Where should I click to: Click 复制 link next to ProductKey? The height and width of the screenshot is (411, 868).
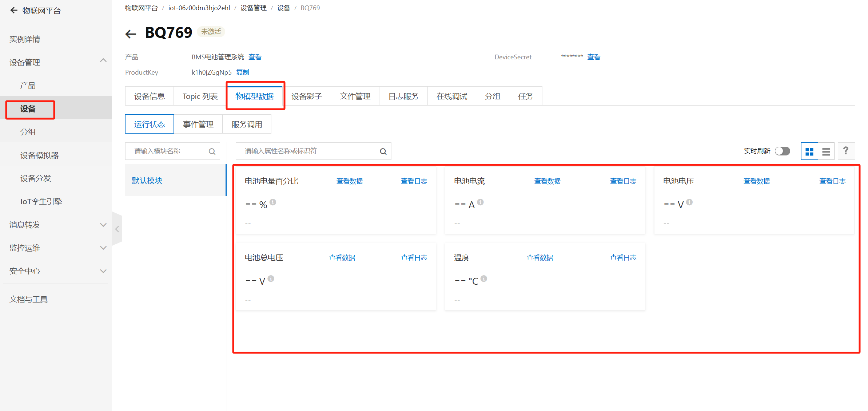tap(242, 72)
